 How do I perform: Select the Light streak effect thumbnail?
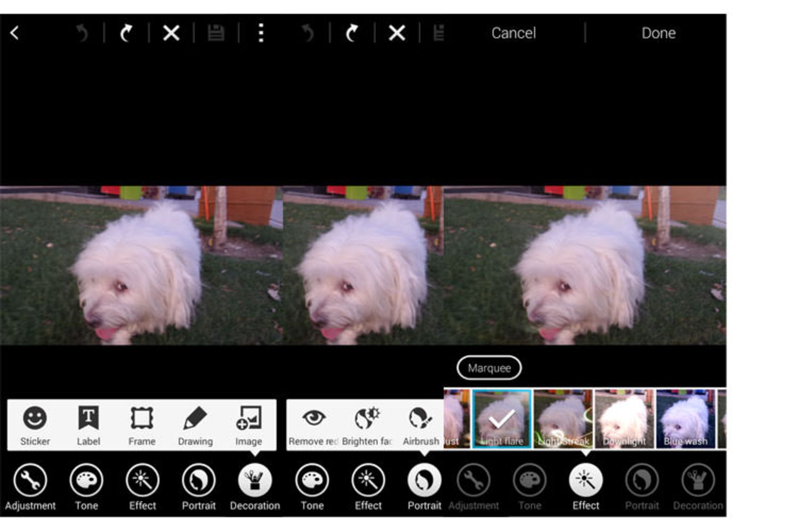coord(564,419)
